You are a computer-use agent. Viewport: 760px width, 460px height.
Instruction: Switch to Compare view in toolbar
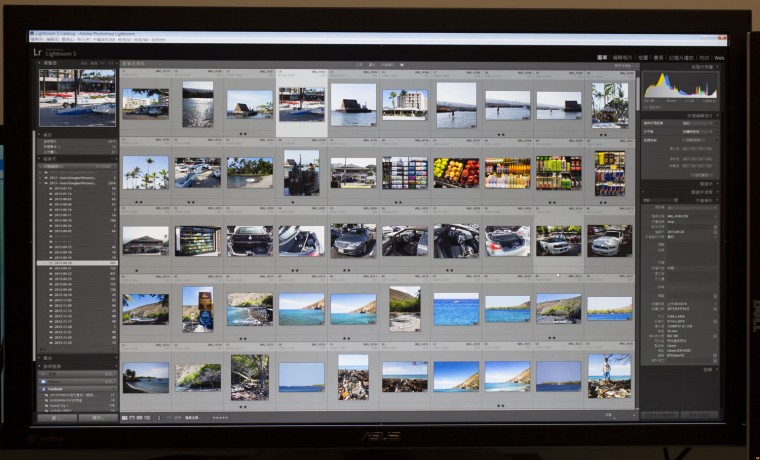140,417
